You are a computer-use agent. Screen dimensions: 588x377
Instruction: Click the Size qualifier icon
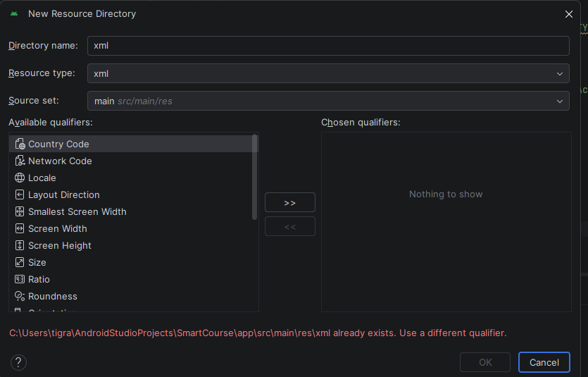pos(20,262)
